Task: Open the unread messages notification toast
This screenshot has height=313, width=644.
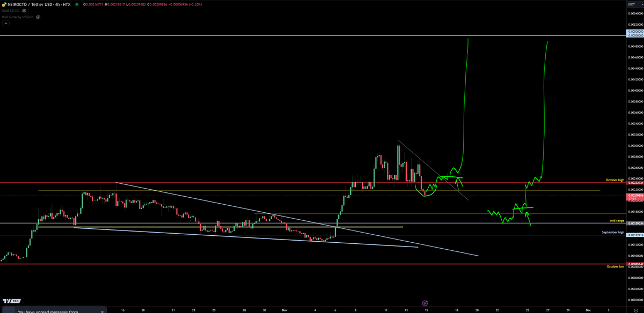Action: (x=54, y=310)
